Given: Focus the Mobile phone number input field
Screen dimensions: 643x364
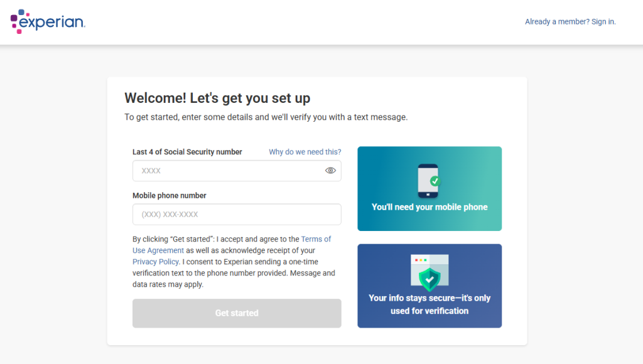Looking at the screenshot, I should [x=237, y=215].
